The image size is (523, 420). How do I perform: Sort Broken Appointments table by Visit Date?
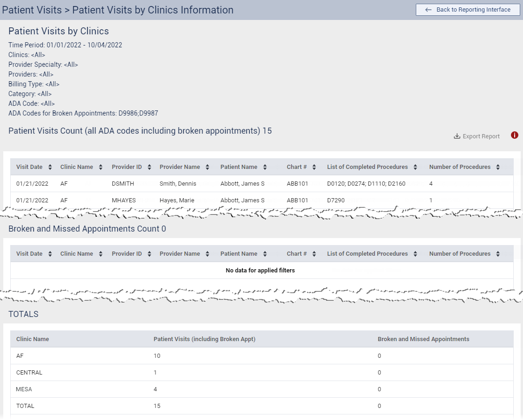pos(50,254)
